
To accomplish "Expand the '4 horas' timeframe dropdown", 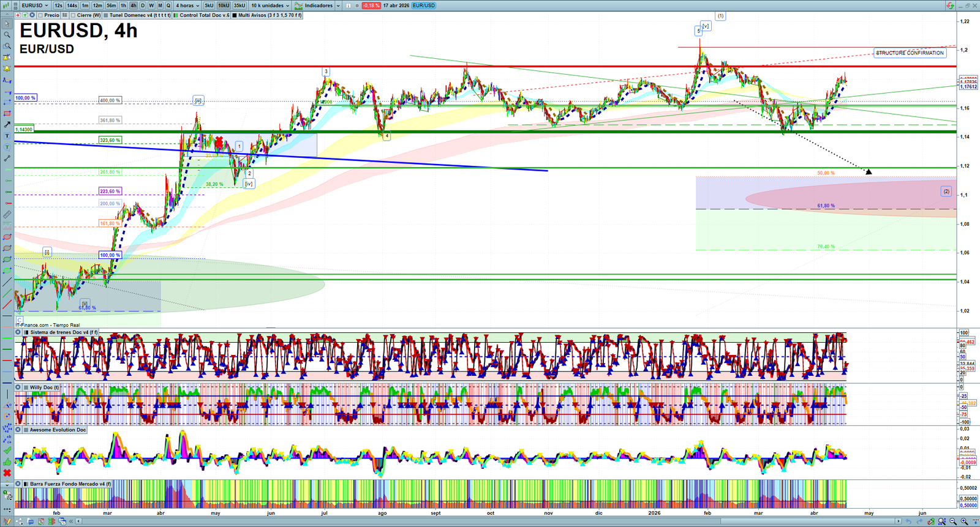I will pyautogui.click(x=187, y=6).
